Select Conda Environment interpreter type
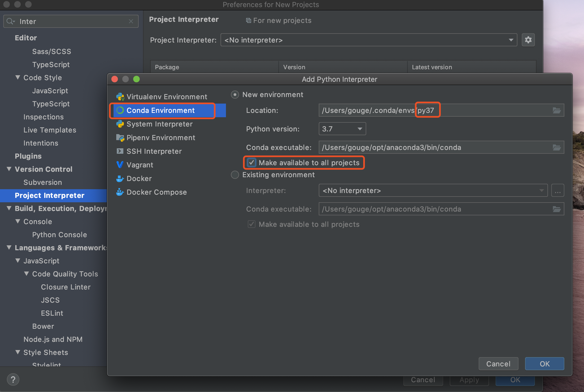Screen dimensions: 584x392 tap(161, 110)
